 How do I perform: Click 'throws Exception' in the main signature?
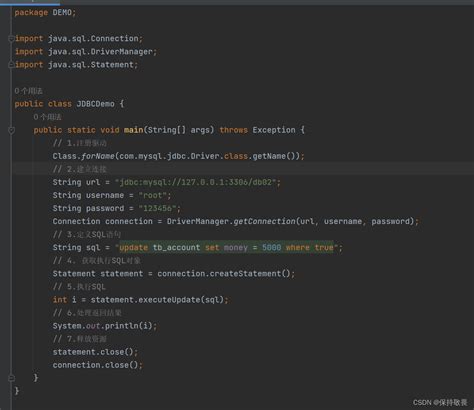257,130
